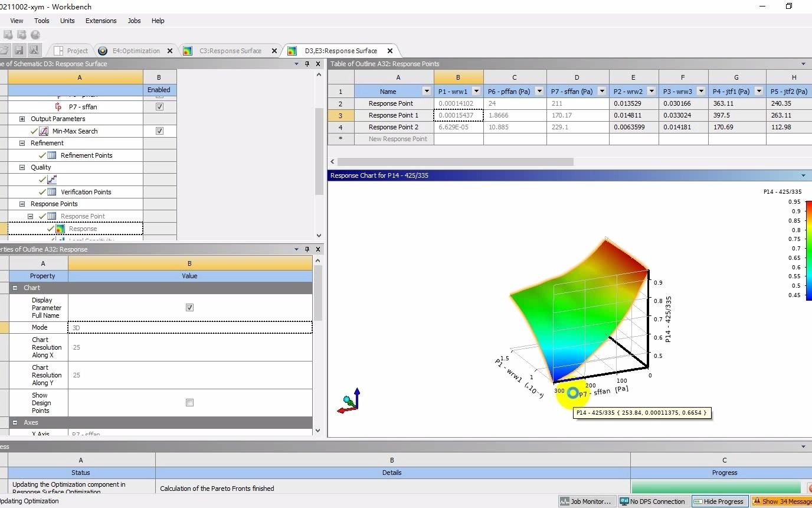Open the Tools menu

[x=42, y=21]
